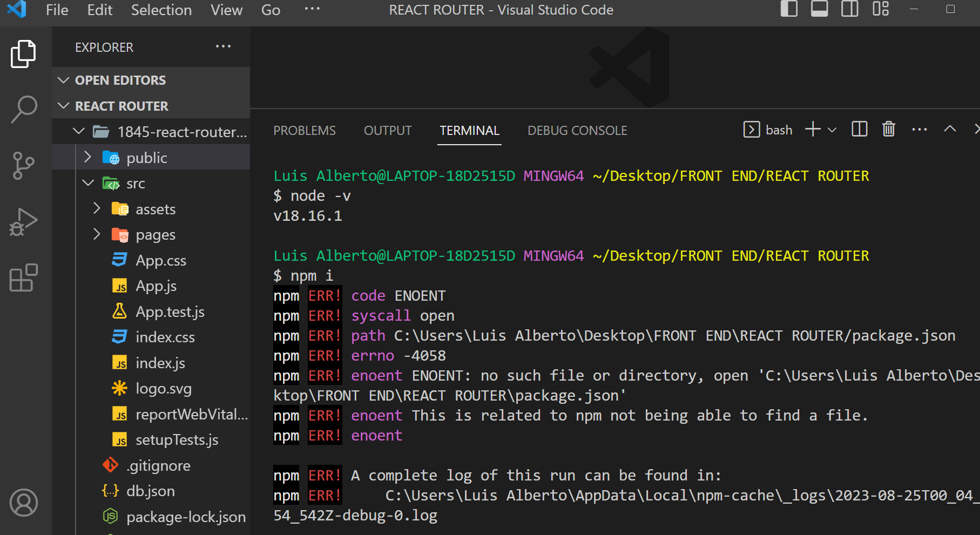Click the bash terminal profile label
This screenshot has height=535, width=980.
tap(779, 130)
